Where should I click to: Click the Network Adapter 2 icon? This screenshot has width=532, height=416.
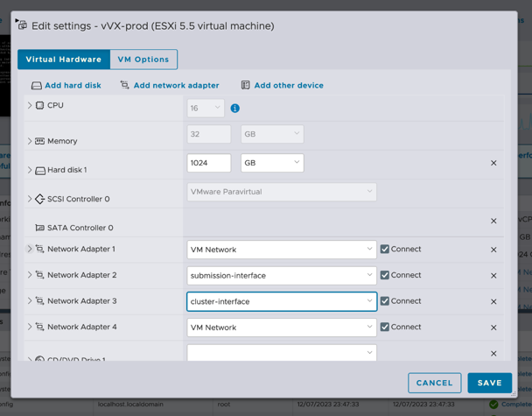39,275
